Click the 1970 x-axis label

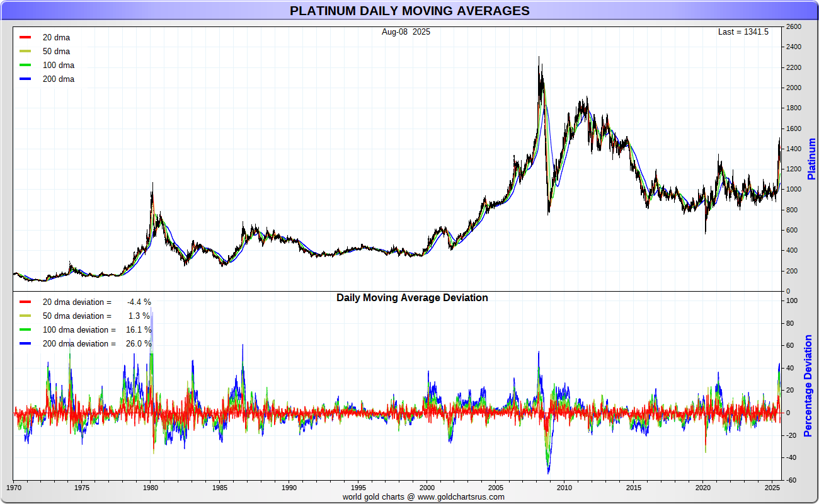[x=14, y=487]
